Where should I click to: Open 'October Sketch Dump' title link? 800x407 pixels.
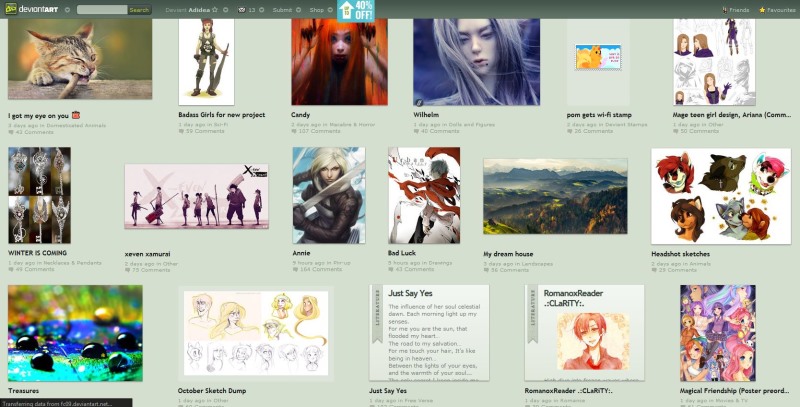[212, 391]
